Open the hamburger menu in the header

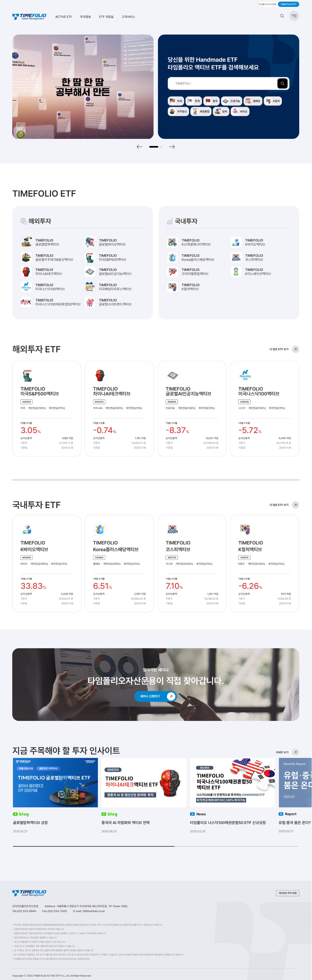(294, 16)
